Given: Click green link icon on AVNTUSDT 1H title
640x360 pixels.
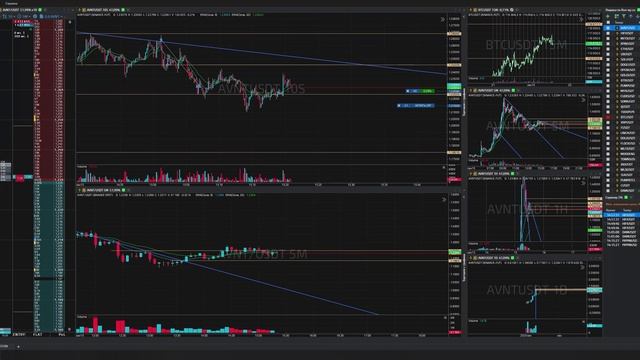Looking at the screenshot, I should [513, 173].
